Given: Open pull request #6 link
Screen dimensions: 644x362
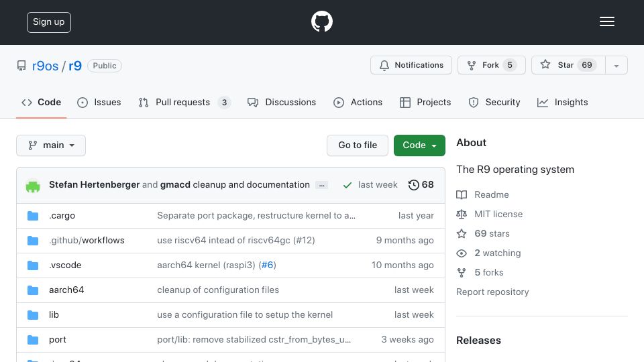Looking at the screenshot, I should (268, 265).
